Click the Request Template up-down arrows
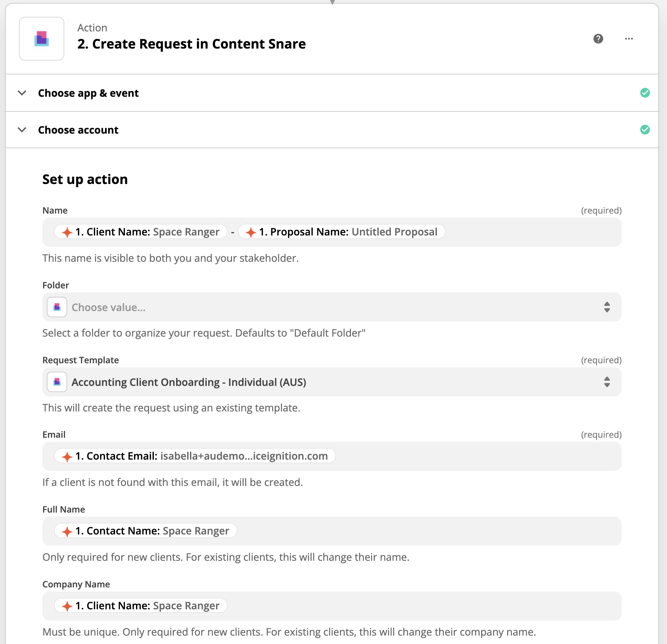 (x=607, y=382)
